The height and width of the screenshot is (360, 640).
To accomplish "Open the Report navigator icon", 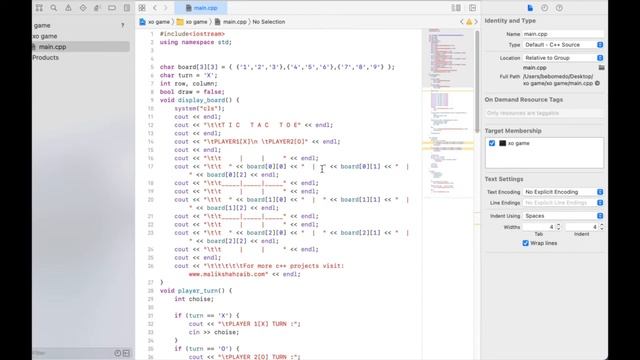I will pyautogui.click(x=127, y=8).
